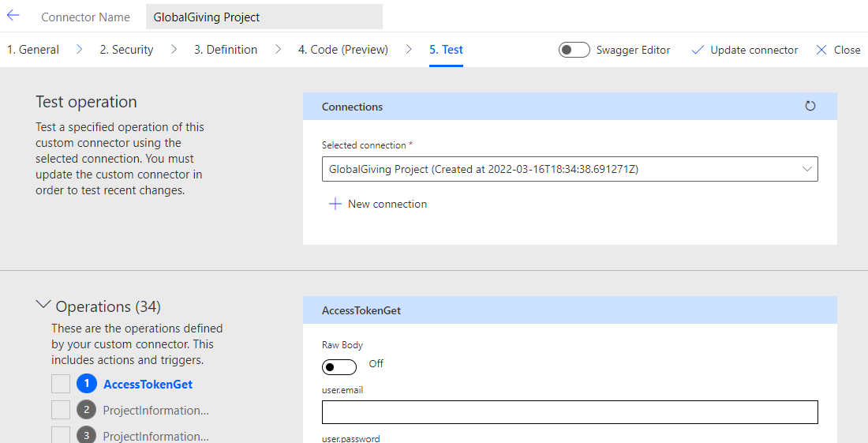Viewport: 868px width, 443px height.
Task: Click the Selected connection label
Action: pyautogui.click(x=364, y=145)
